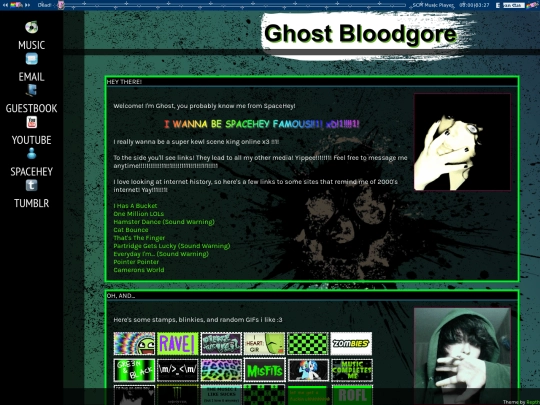540x405 pixels.
Task: Click the "HEY THERE!" section header
Action: pos(124,82)
